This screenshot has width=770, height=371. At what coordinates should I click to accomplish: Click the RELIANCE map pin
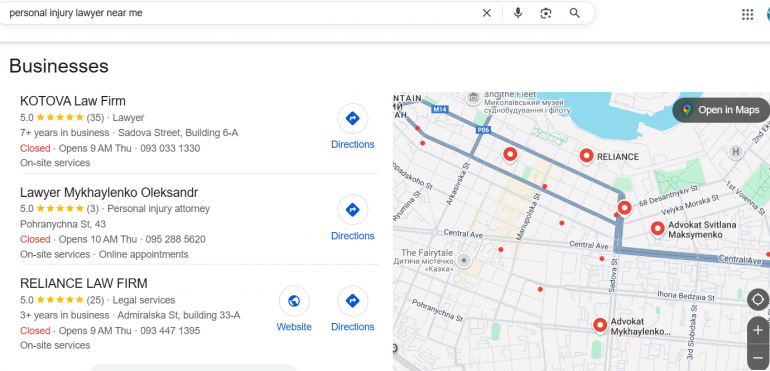point(586,156)
